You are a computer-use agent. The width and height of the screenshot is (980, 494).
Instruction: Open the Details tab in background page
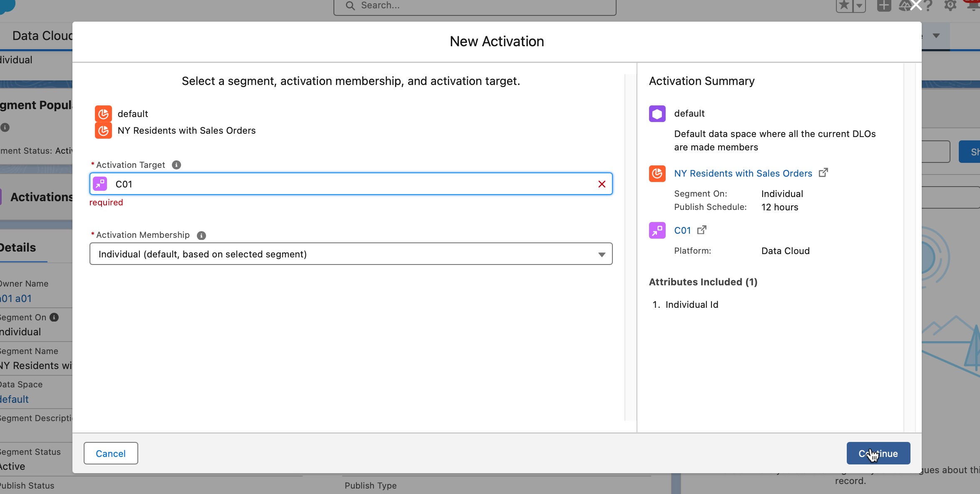tap(18, 248)
